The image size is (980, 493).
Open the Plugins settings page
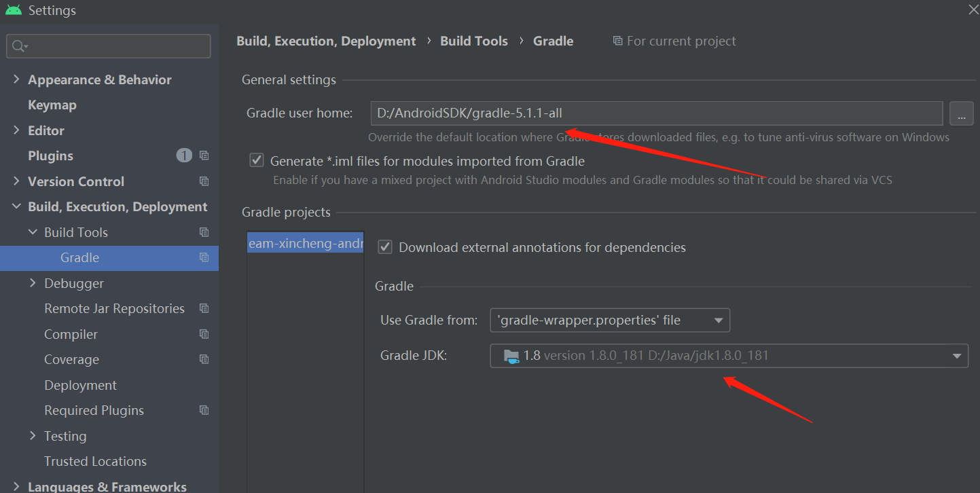[x=50, y=156]
